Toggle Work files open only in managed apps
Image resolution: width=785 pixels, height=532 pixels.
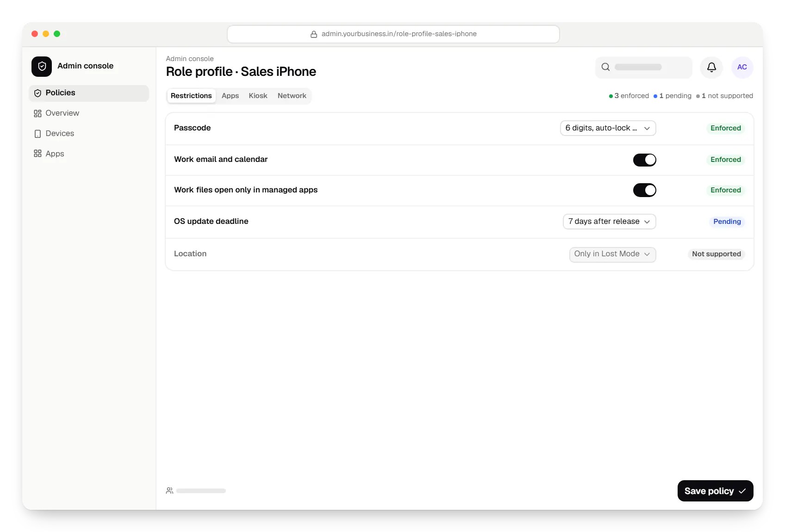(x=645, y=190)
